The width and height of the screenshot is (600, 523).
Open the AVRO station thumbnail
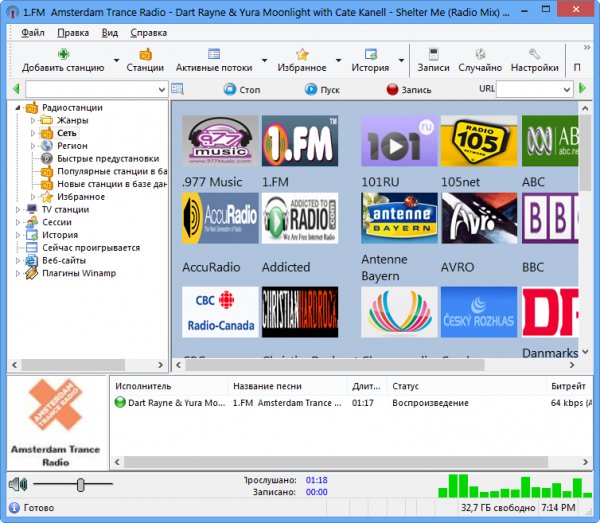click(479, 218)
